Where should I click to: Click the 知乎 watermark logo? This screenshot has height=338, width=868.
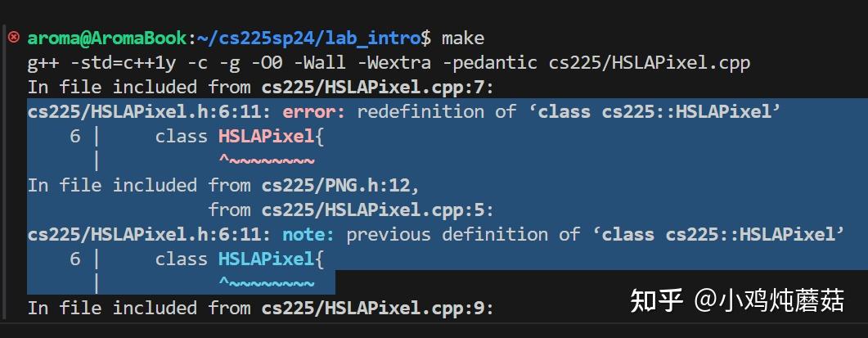[x=656, y=300]
